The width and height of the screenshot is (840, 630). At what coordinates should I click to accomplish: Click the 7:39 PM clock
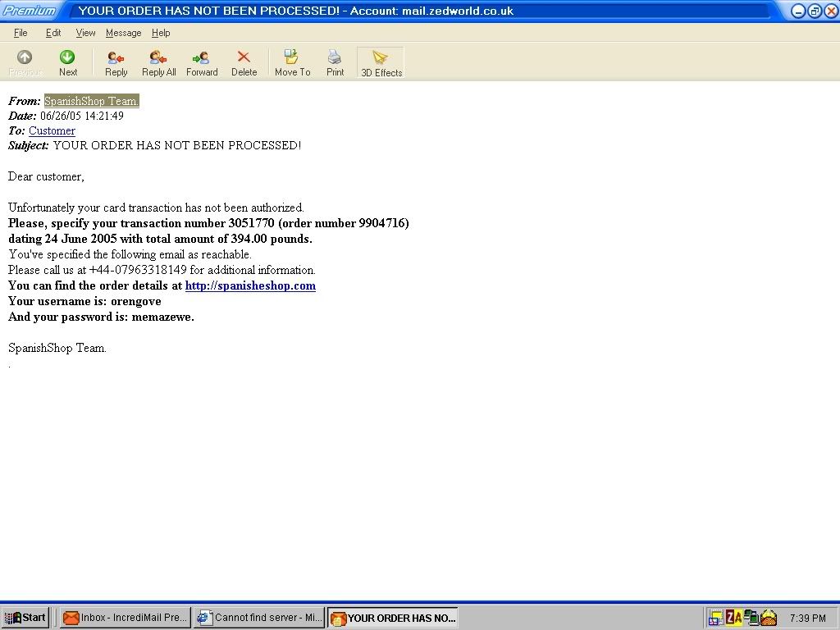click(807, 618)
